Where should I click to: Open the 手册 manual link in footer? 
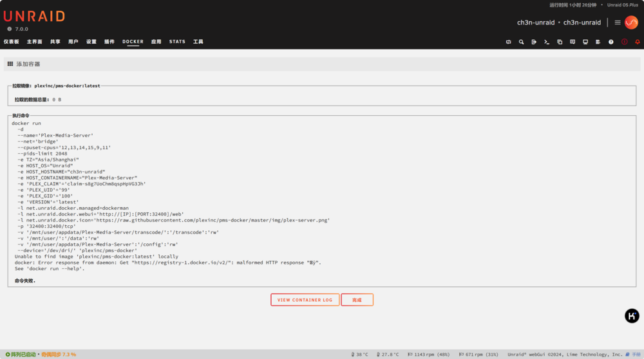[x=636, y=354]
